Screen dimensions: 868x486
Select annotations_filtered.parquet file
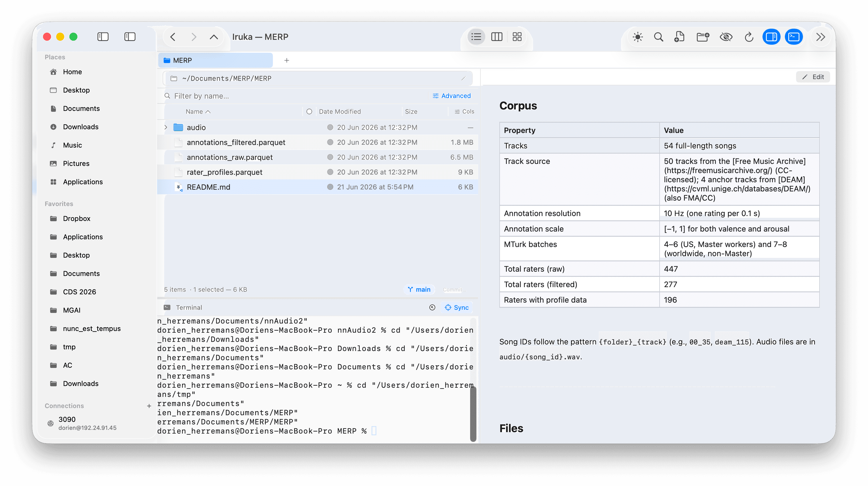pyautogui.click(x=317, y=142)
